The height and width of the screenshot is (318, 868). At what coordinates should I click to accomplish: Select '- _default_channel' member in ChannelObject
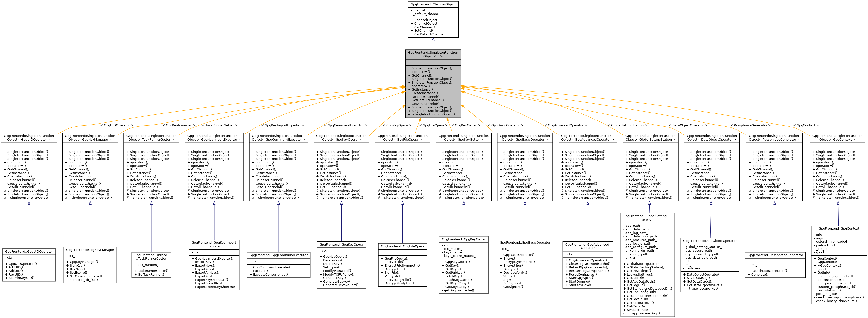(425, 14)
